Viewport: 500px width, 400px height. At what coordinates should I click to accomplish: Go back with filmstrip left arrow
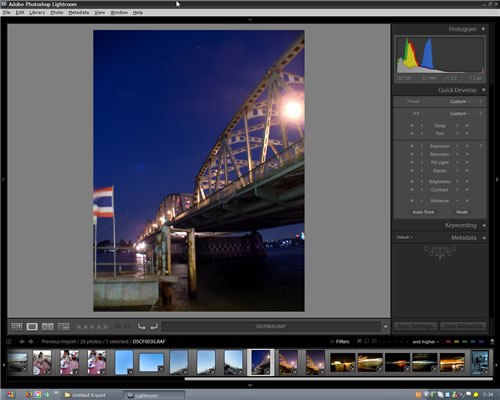coord(22,341)
